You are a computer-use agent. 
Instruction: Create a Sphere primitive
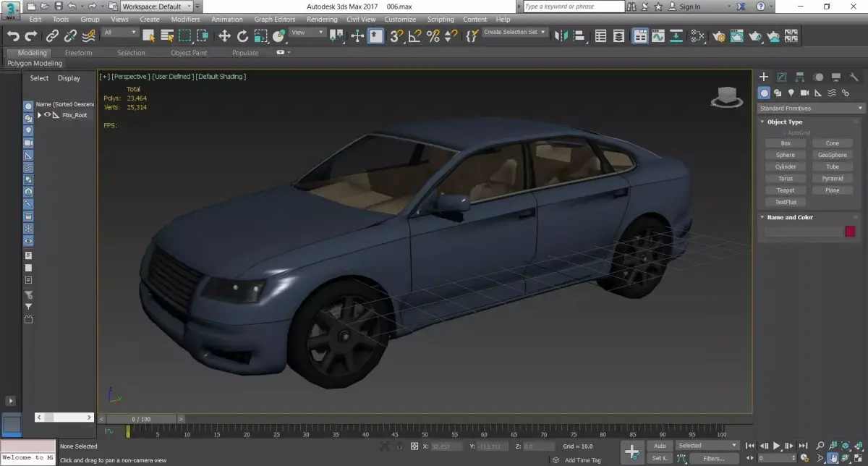point(786,155)
